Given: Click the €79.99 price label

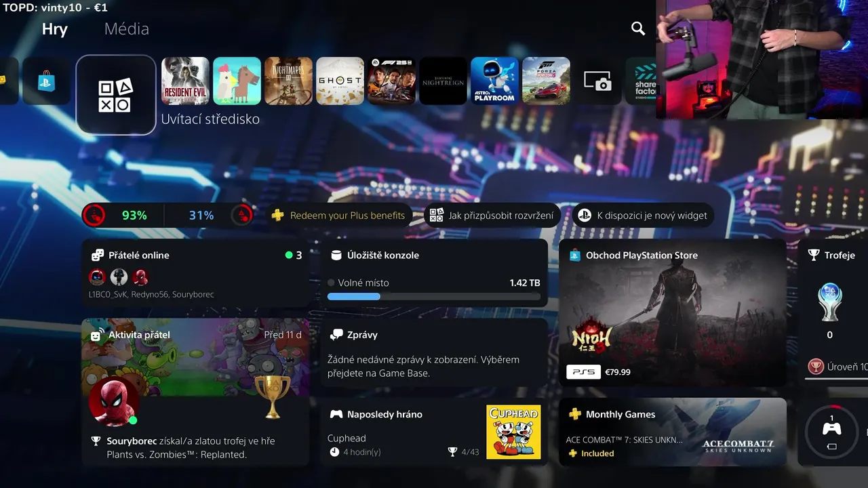Looking at the screenshot, I should (618, 372).
